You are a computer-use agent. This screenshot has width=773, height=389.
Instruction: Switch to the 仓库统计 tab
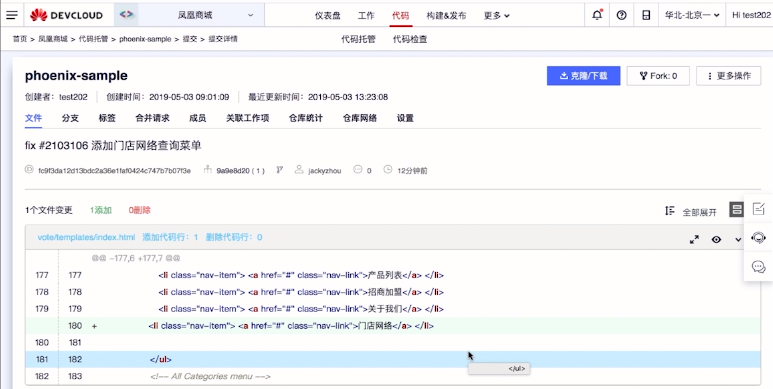click(x=306, y=118)
